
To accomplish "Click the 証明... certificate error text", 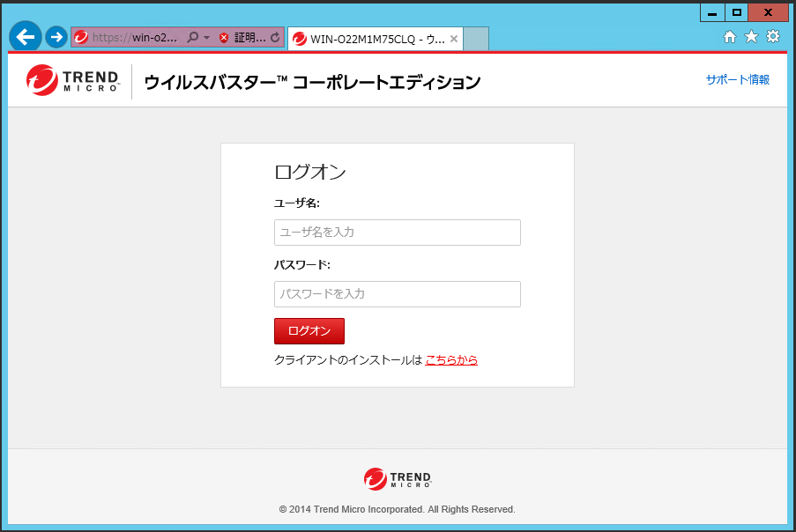I will pyautogui.click(x=249, y=38).
